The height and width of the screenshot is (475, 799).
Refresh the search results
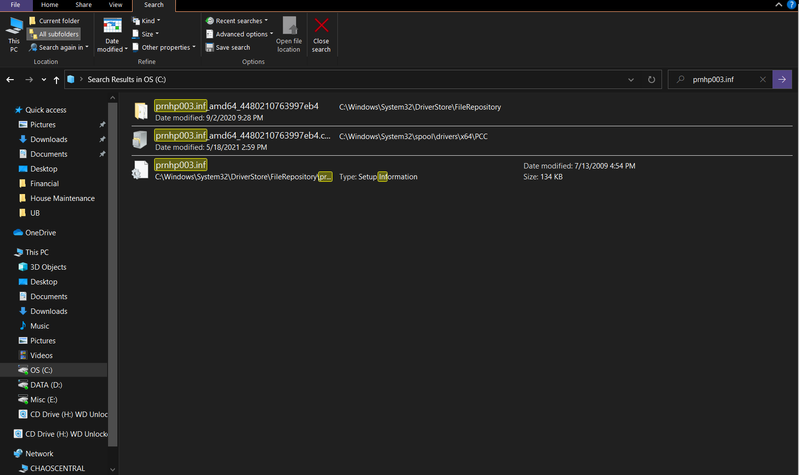pos(651,80)
